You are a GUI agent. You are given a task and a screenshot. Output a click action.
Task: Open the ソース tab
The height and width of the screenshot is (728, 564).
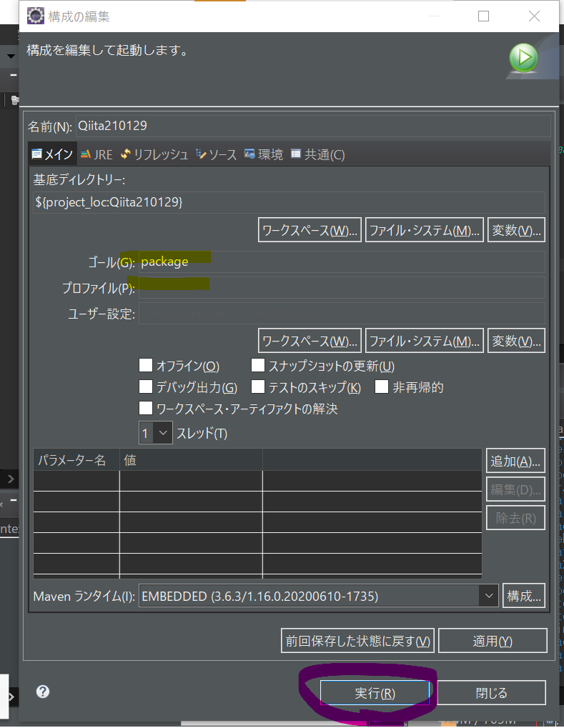216,154
